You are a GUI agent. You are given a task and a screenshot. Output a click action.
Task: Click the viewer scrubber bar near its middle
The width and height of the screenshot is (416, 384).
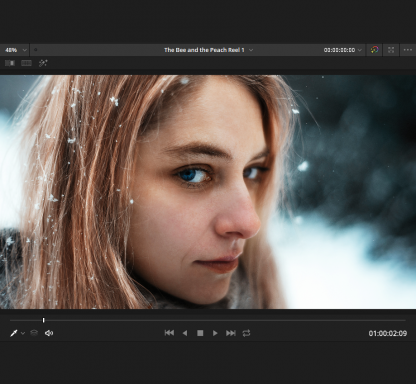(208, 320)
